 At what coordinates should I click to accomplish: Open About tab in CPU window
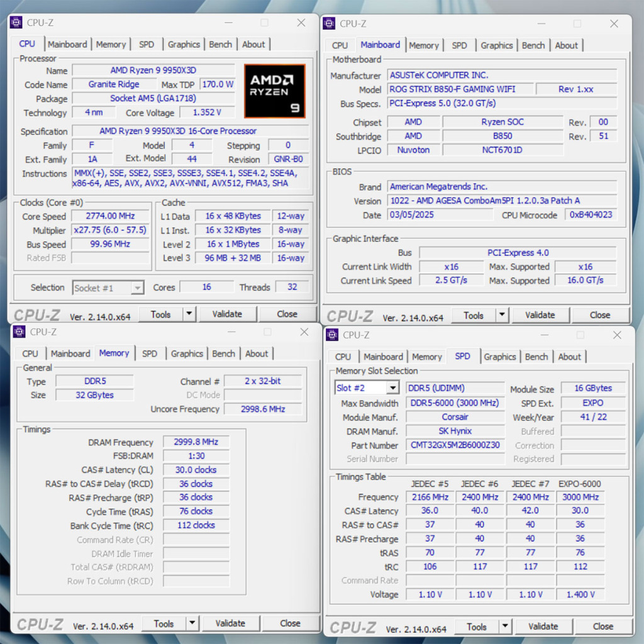[253, 45]
